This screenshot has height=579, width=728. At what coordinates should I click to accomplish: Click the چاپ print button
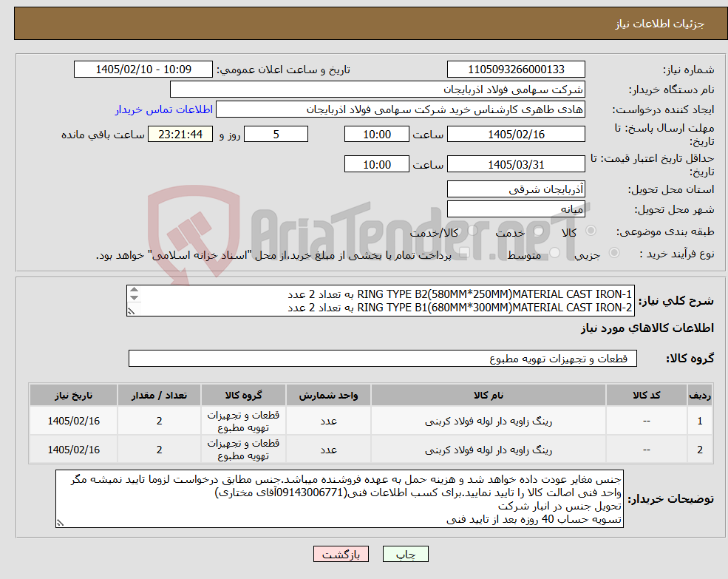click(x=406, y=554)
